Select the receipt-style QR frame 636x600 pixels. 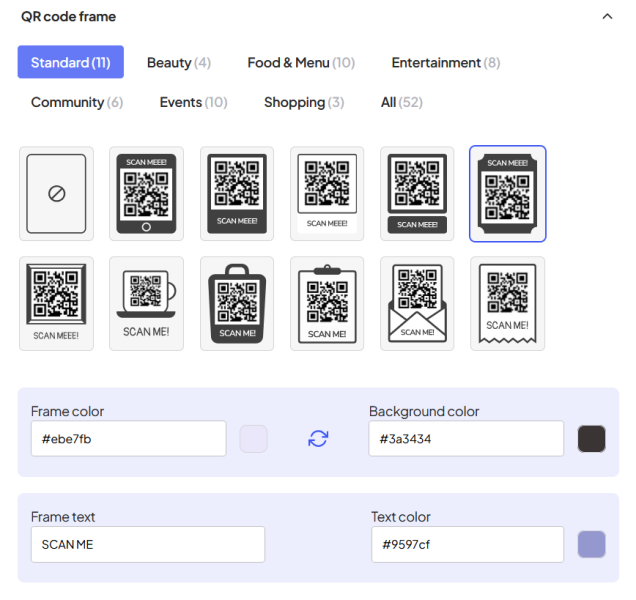tap(507, 303)
